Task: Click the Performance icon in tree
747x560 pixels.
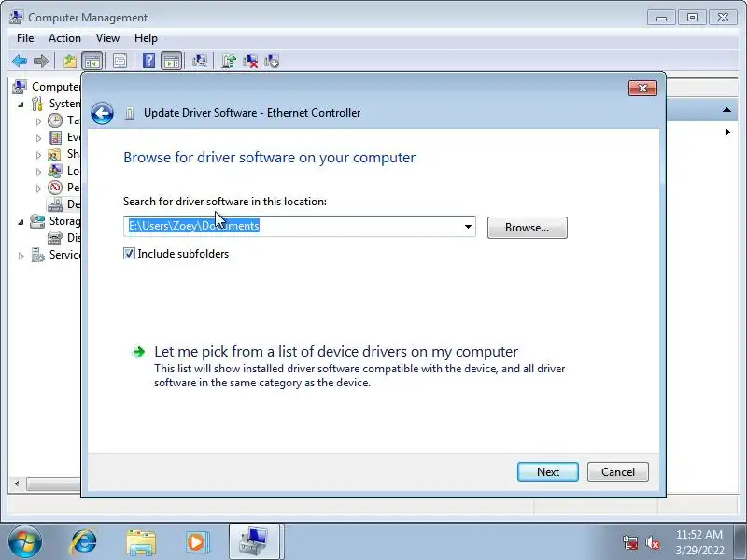Action: click(55, 188)
